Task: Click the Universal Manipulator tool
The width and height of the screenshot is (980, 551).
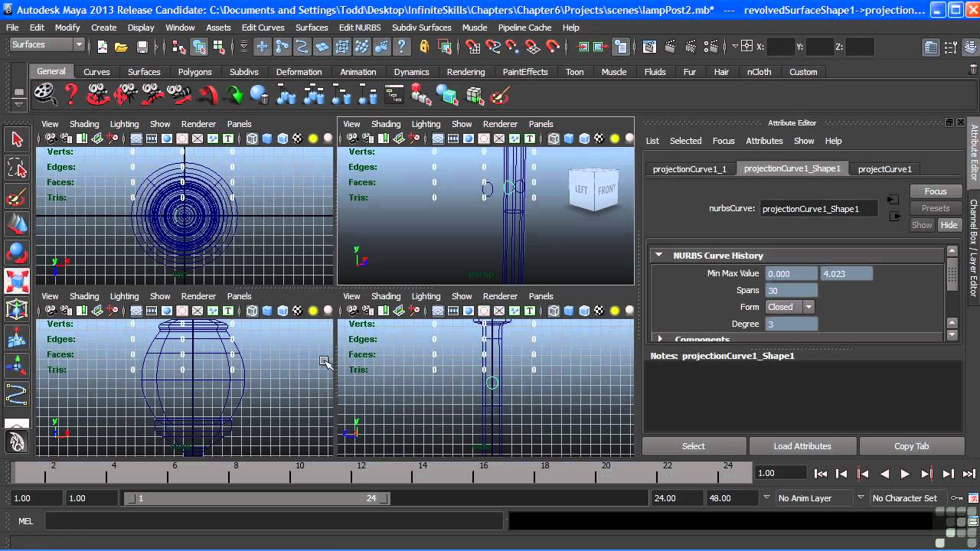Action: coord(17,309)
